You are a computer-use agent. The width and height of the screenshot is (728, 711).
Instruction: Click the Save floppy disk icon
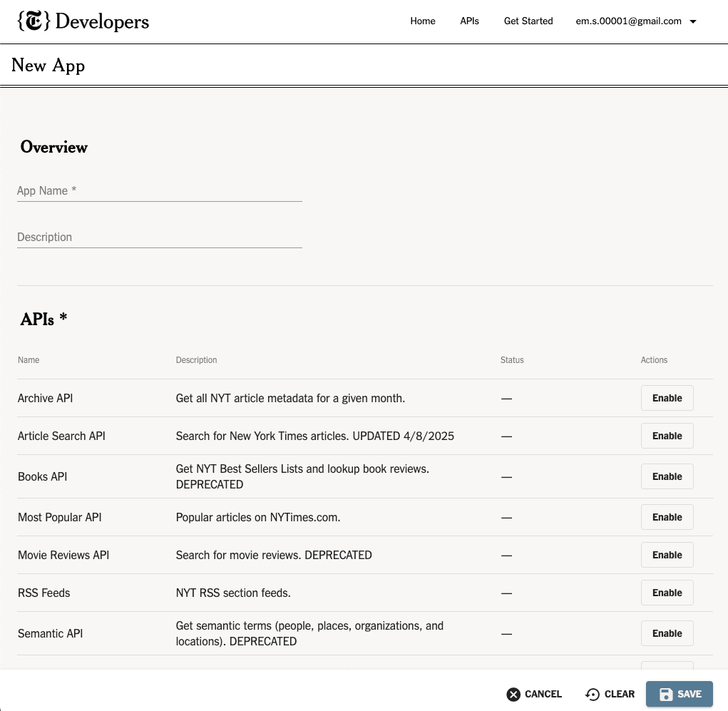tap(666, 695)
